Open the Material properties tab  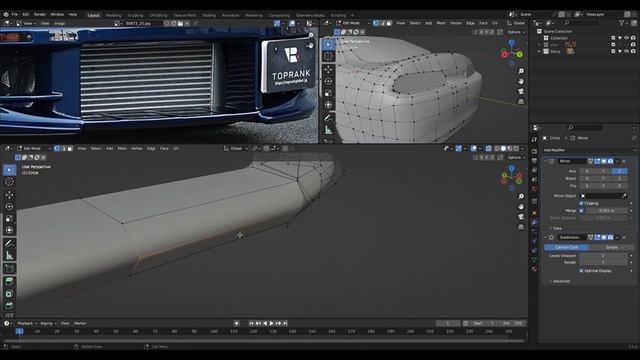534,269
